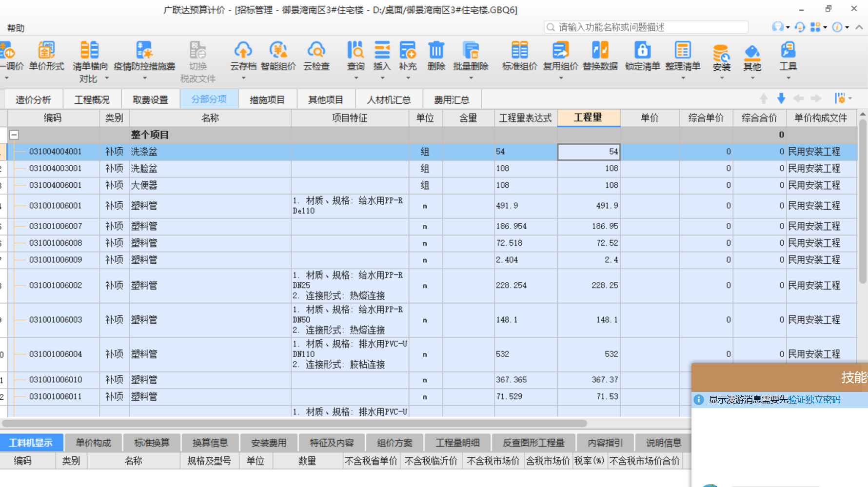Save to cloud with 云存档
The height and width of the screenshot is (487, 868).
pos(243,56)
